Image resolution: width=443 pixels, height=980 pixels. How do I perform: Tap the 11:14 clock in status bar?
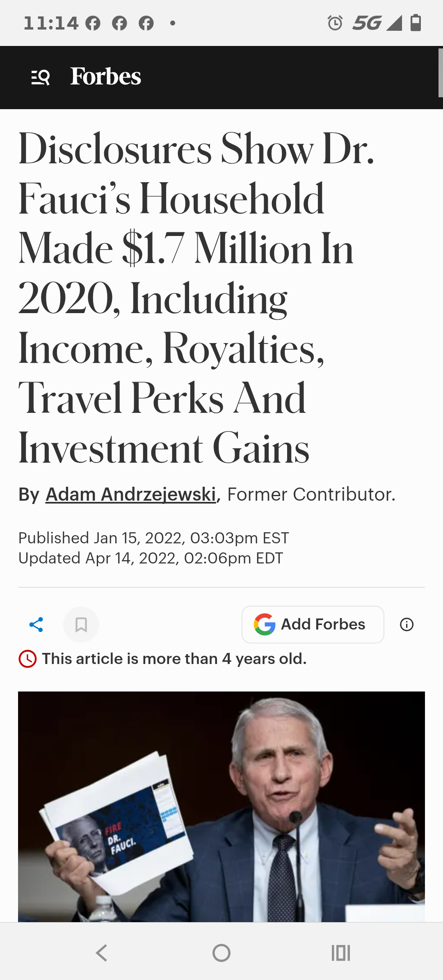[51, 23]
